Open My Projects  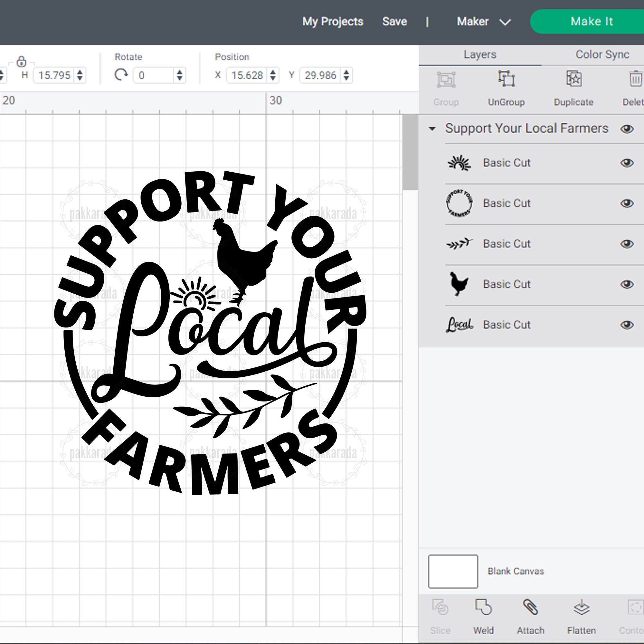pos(333,21)
